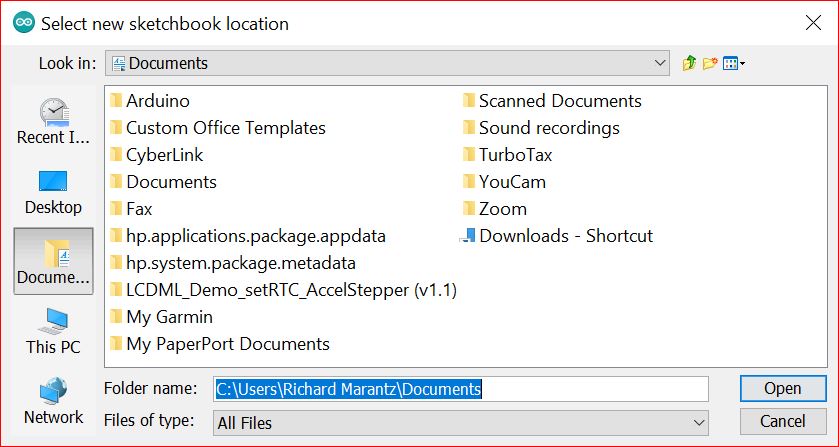Select Documents shortcut in the sidebar
This screenshot has width=839, height=447.
[54, 261]
